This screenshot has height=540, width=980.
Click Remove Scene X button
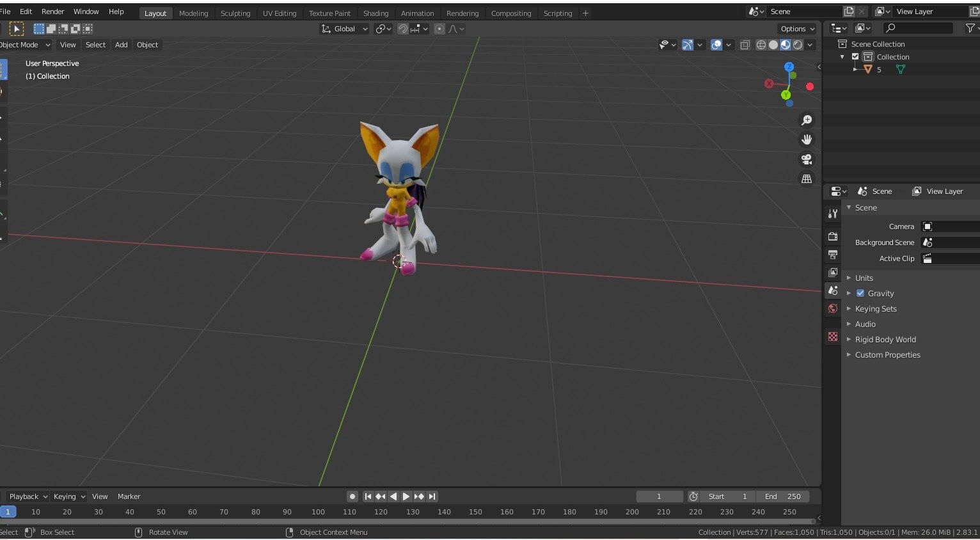pyautogui.click(x=862, y=12)
